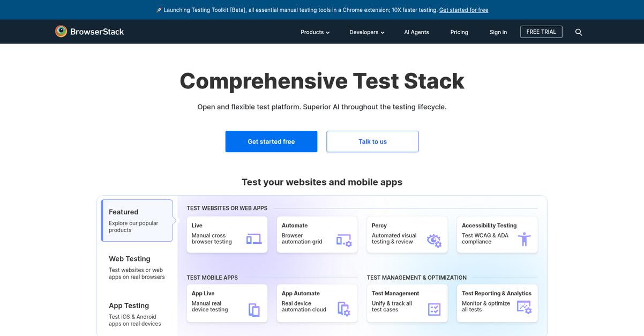Click 'Real device automation cloud' text

point(304,307)
